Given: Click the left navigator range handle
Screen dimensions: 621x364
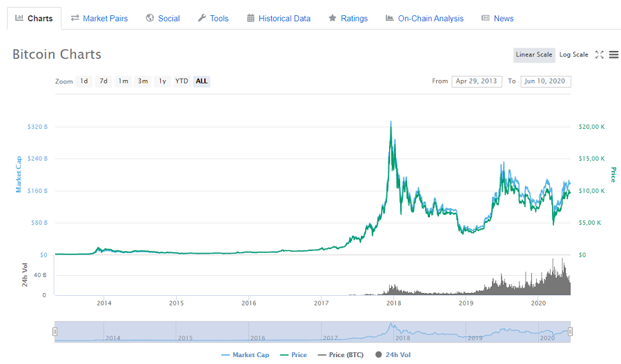Looking at the screenshot, I should 55,332.
